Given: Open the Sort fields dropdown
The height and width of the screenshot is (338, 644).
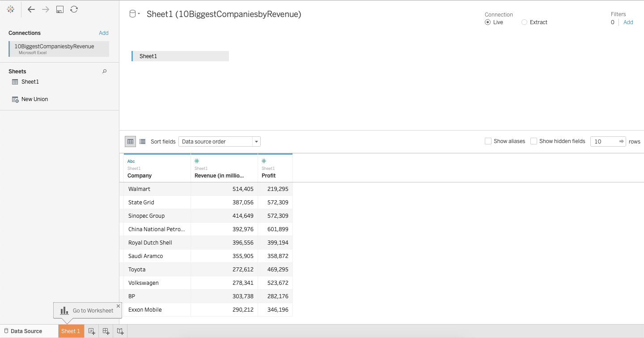Looking at the screenshot, I should pos(220,141).
